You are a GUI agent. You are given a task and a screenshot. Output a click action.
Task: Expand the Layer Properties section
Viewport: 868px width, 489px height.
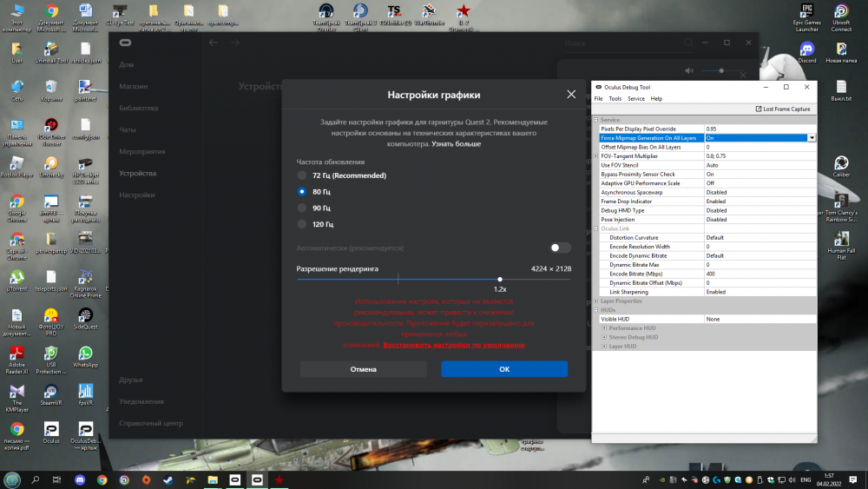(596, 301)
